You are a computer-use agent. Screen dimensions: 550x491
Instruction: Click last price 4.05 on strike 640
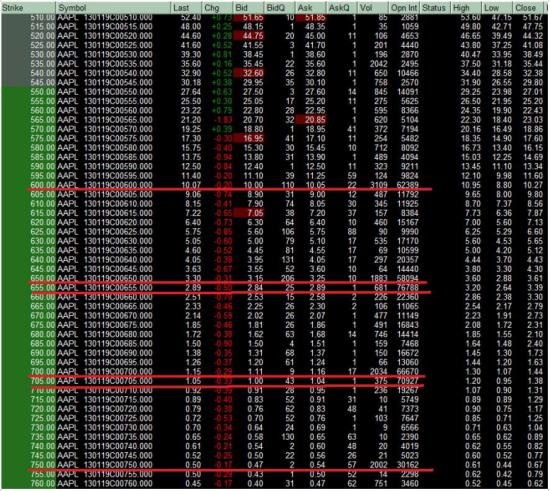click(193, 260)
